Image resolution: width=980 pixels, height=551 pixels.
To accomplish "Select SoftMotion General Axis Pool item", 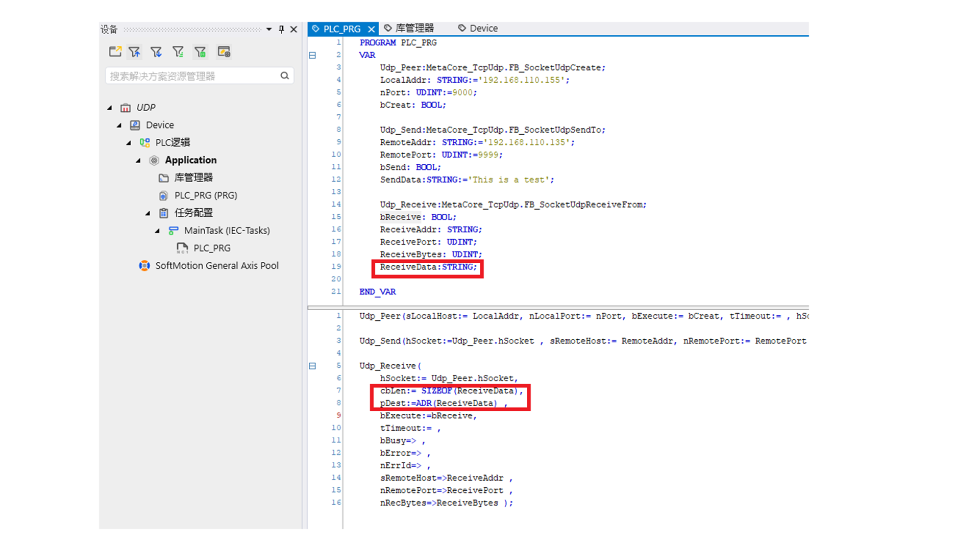I will [216, 265].
